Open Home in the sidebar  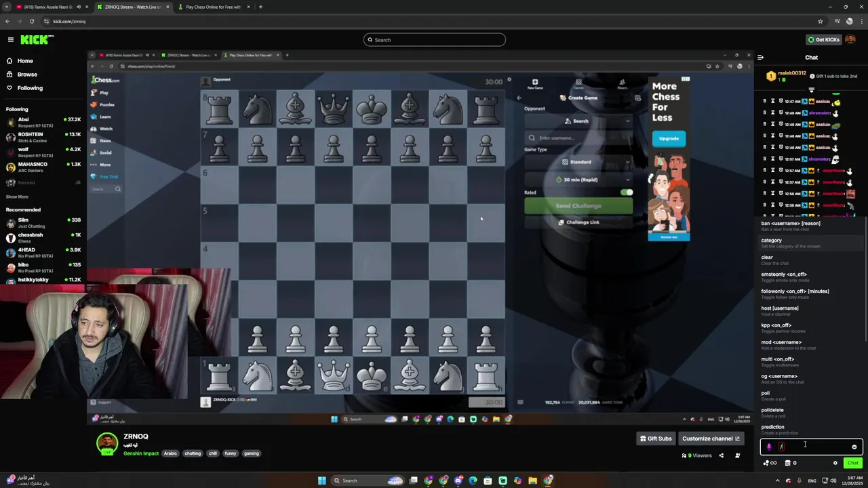25,61
